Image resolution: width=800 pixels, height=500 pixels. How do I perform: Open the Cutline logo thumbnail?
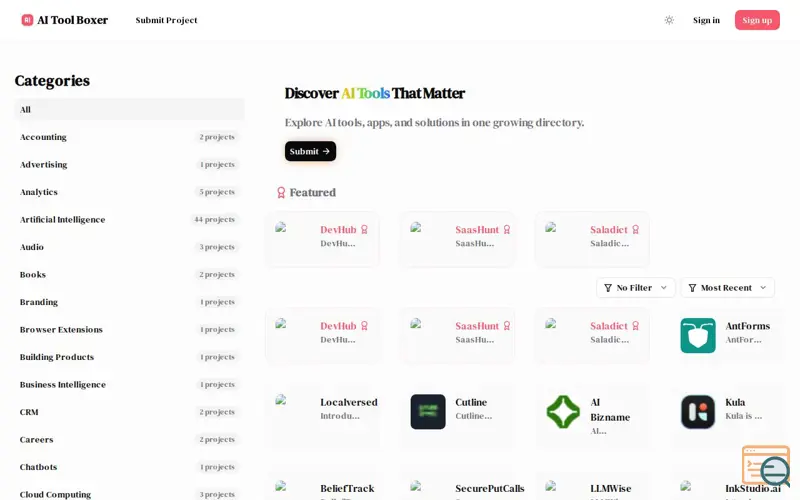click(x=428, y=411)
